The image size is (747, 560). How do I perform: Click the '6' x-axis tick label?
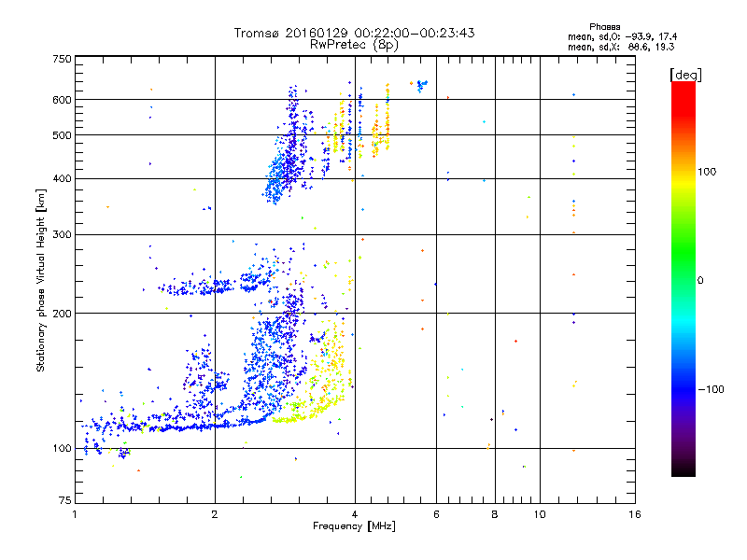436,514
